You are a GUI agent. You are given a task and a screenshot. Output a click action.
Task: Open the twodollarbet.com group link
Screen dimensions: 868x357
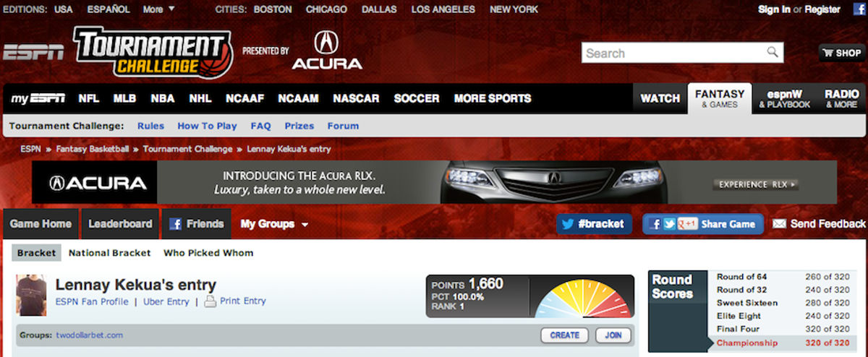(89, 335)
